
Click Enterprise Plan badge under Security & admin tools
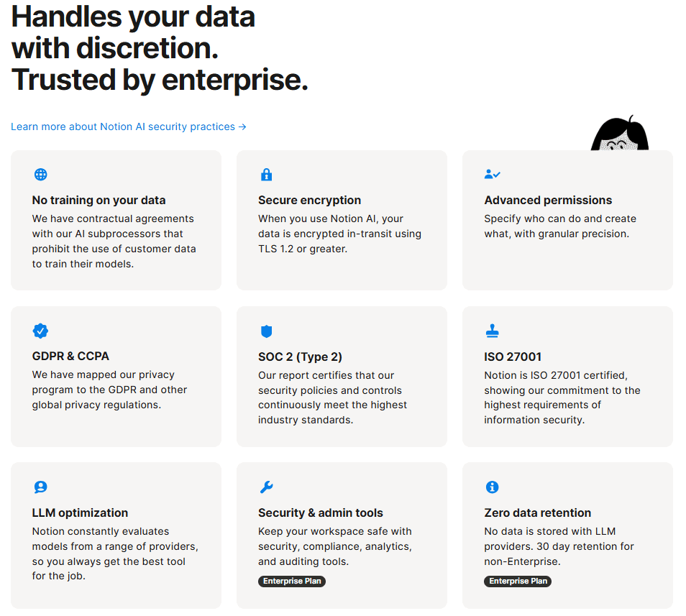point(292,581)
